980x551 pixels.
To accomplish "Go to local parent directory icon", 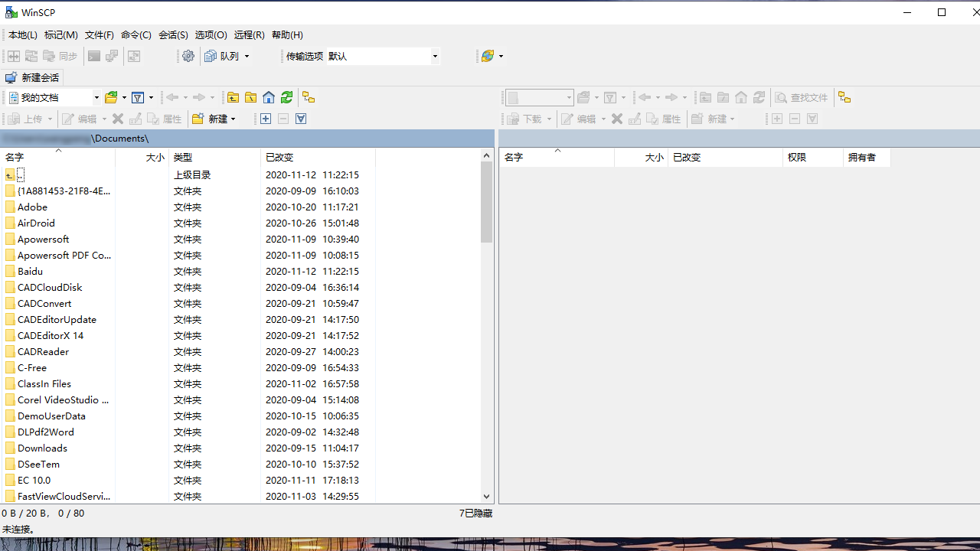I will pyautogui.click(x=233, y=97).
